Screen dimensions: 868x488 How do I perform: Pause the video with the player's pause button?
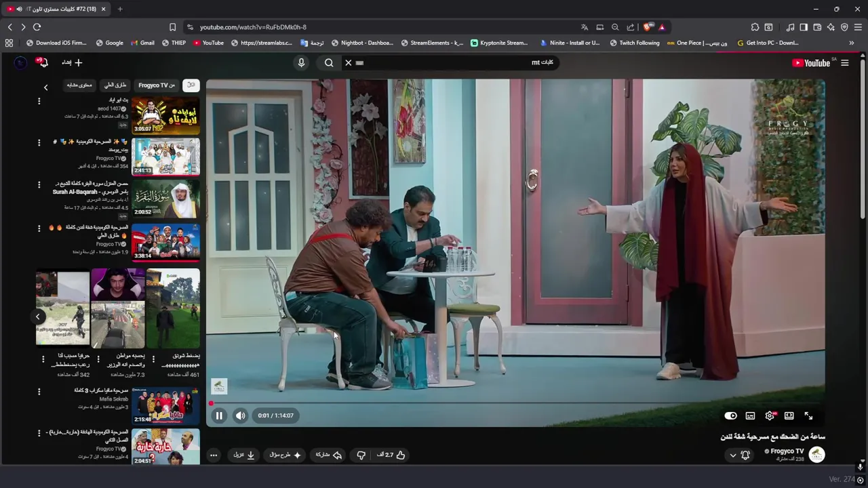[x=219, y=416]
